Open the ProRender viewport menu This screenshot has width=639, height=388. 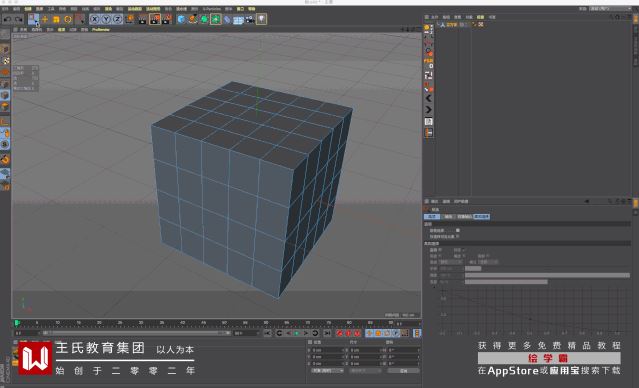(x=101, y=29)
